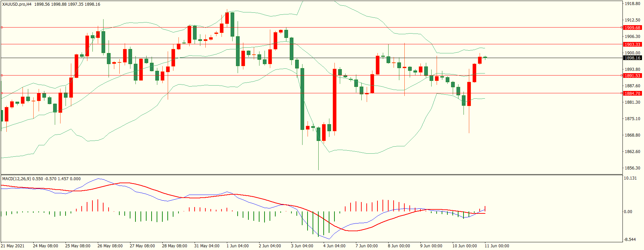Click the 1881.30 price scale value
644x250 pixels.
632,102
